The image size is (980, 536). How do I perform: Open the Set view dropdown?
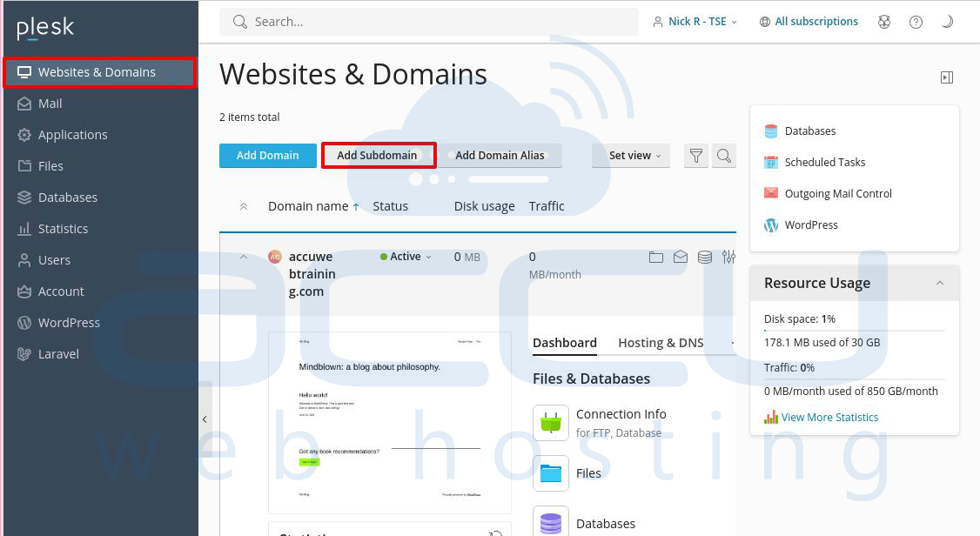pos(631,156)
